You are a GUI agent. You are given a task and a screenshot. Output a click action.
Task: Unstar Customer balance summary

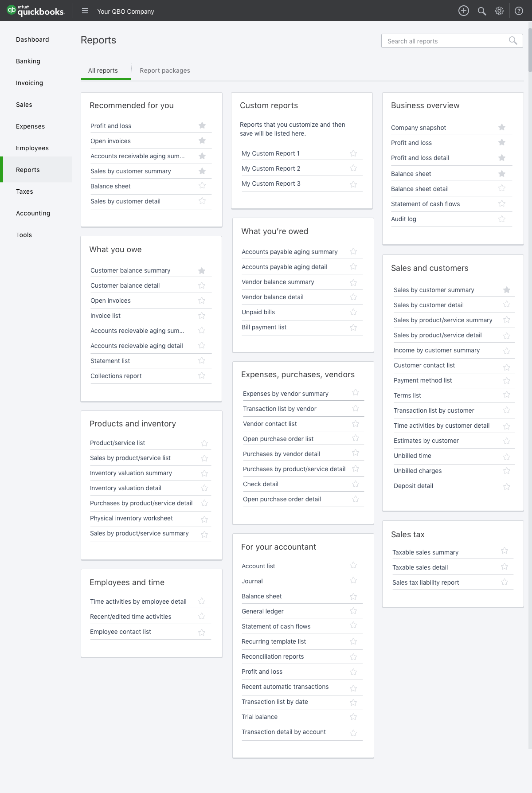[202, 270]
